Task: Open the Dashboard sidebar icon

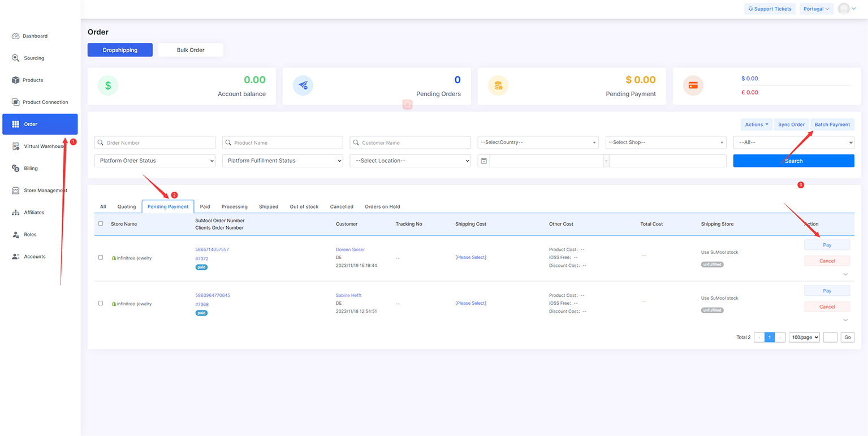Action: pos(16,36)
